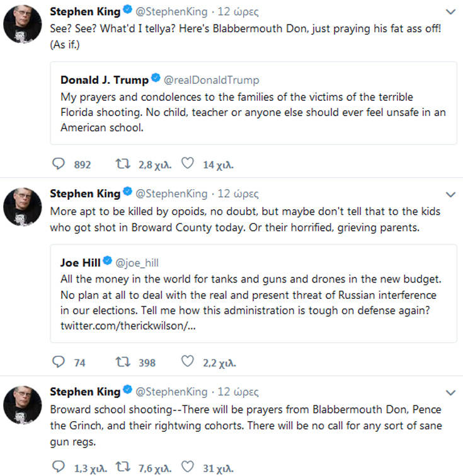Like the tweet quoting Joe Hill
The width and height of the screenshot is (463, 476).
187,362
